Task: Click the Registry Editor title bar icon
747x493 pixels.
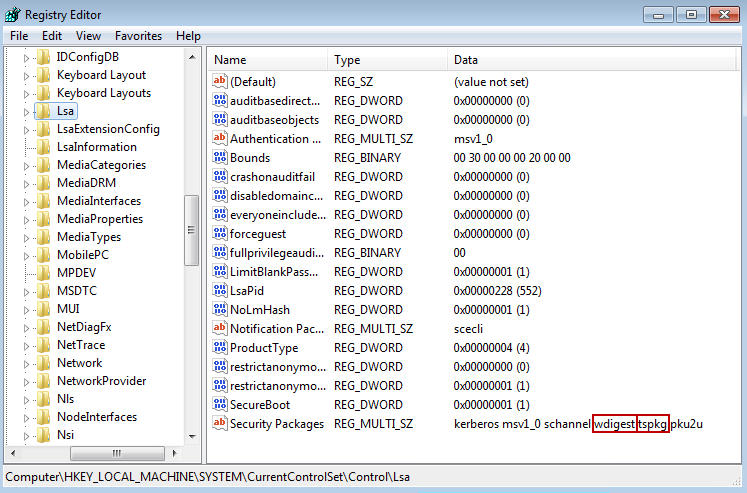Action: pos(12,14)
